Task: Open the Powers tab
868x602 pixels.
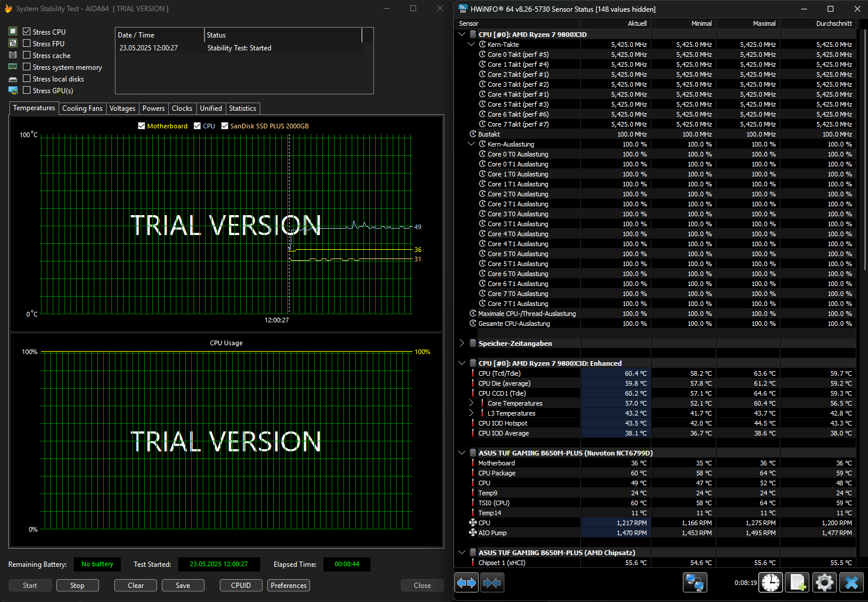Action: coord(154,108)
